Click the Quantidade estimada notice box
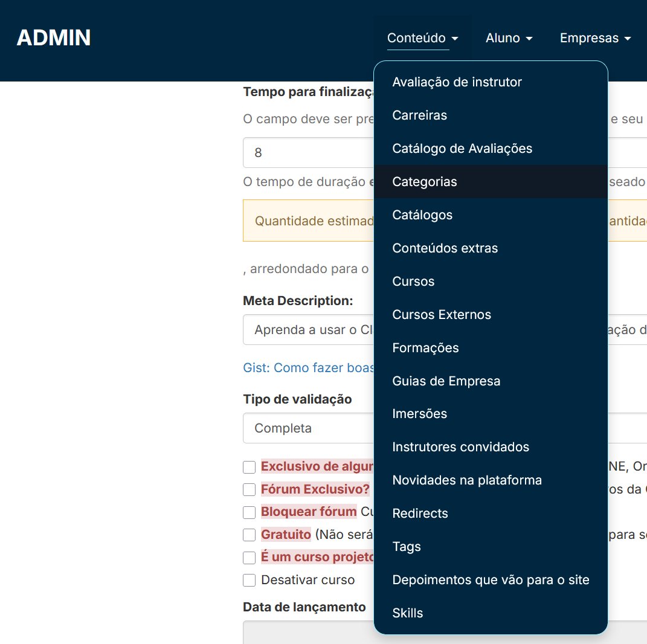647x644 pixels. 309,221
